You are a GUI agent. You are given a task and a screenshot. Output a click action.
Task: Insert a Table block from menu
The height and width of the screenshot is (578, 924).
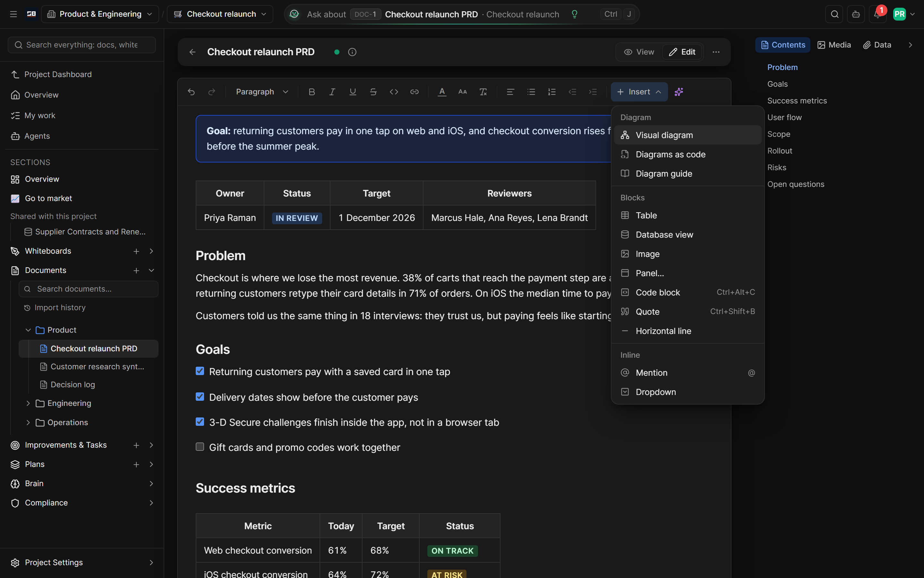click(x=687, y=215)
